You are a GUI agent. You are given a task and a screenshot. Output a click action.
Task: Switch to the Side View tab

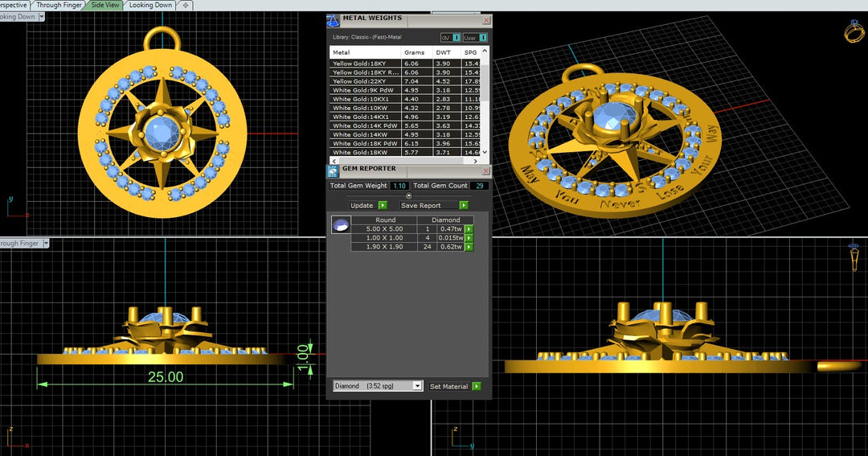tap(105, 5)
